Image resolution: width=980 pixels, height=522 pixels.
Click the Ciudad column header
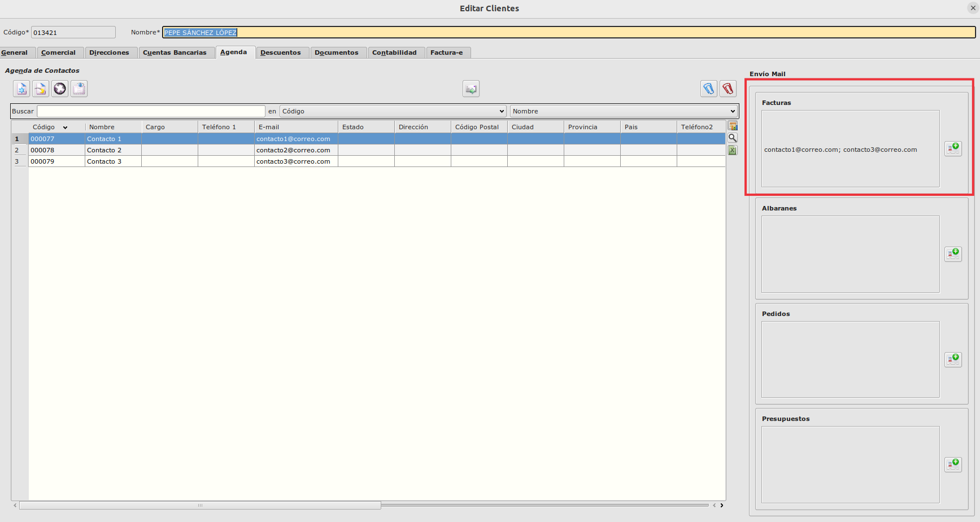535,127
